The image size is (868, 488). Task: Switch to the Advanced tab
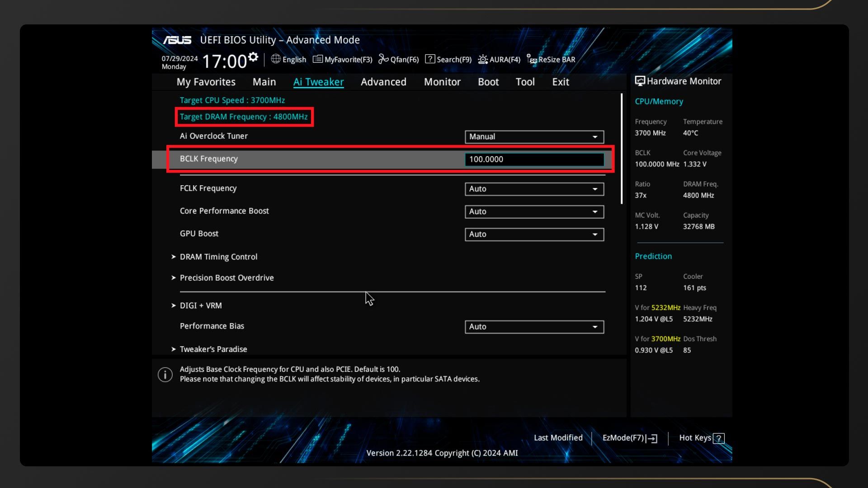(383, 82)
